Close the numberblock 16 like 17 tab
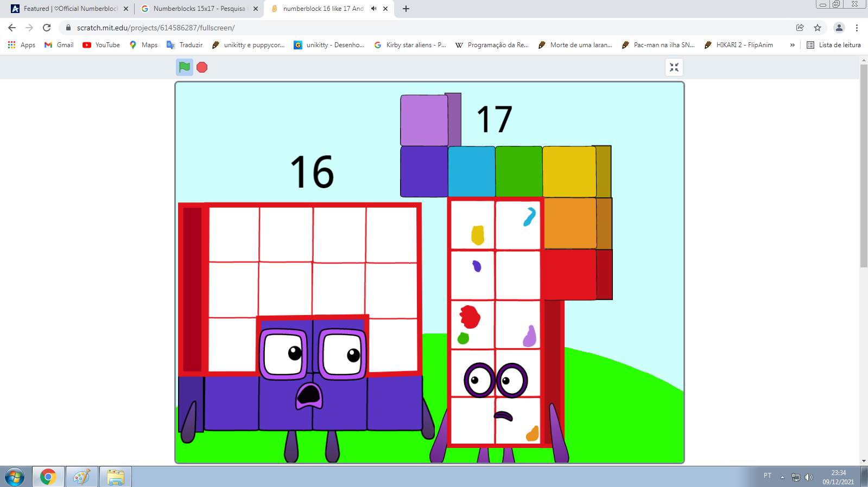This screenshot has width=868, height=487. tap(385, 9)
